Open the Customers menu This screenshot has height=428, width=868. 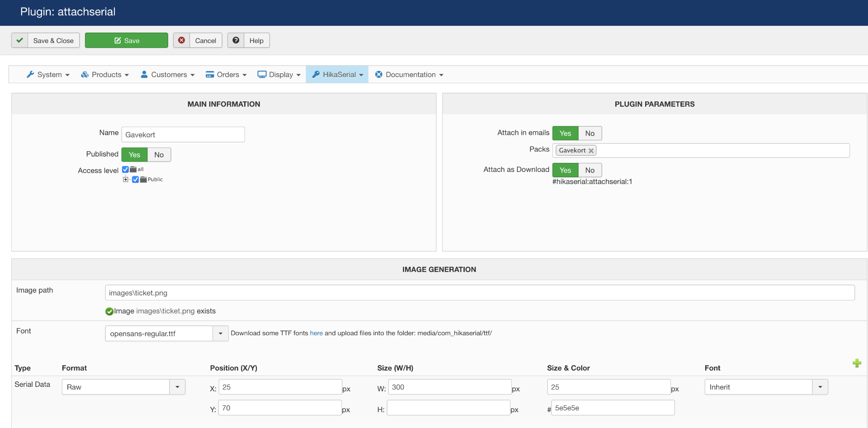(x=168, y=74)
